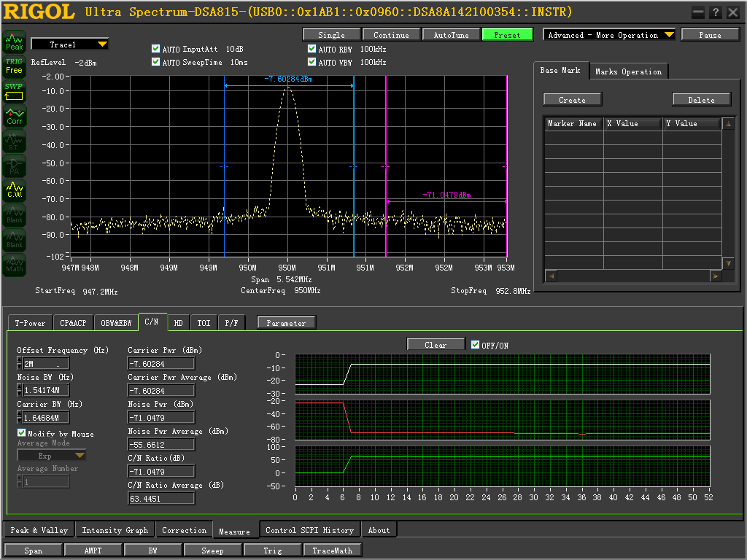This screenshot has width=747, height=560.
Task: Switch to Marks Operation tab
Action: 628,71
